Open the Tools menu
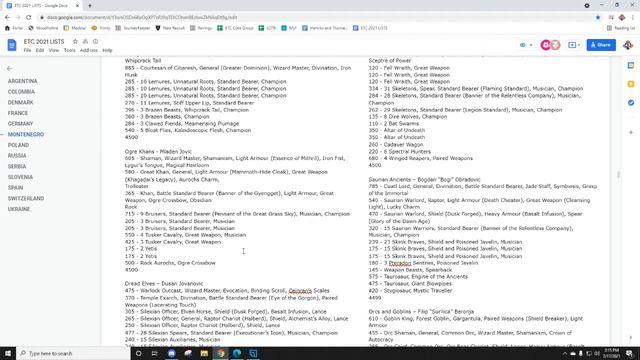Viewport: 640px width, 360px height. 69,50
